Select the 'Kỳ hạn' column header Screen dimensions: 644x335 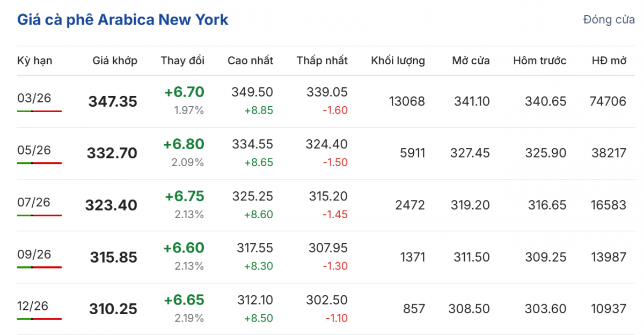click(35, 61)
